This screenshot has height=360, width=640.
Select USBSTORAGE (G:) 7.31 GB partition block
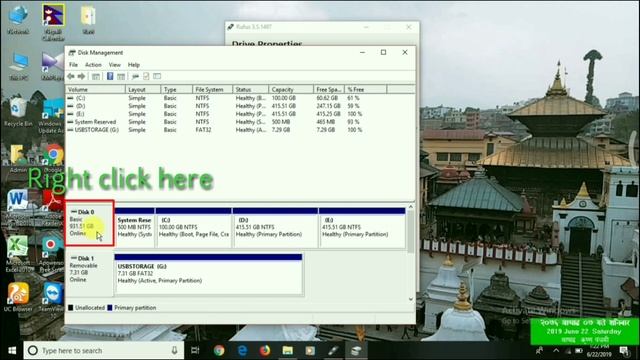click(209, 274)
